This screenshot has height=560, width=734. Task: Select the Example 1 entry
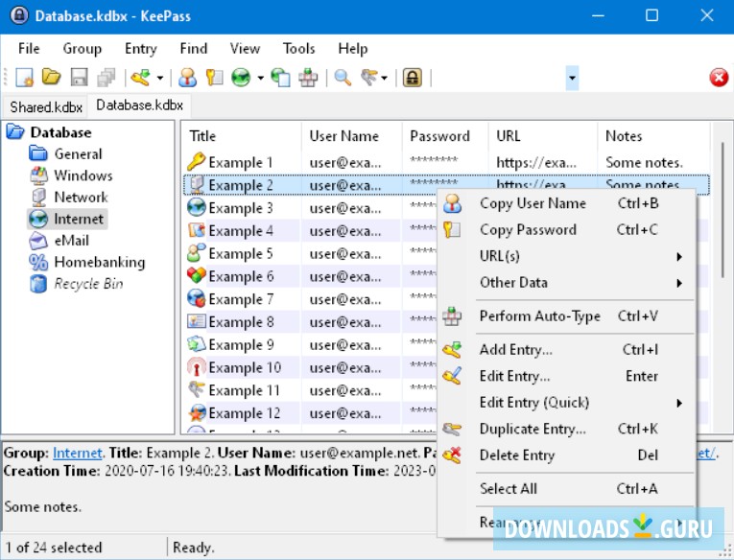point(447,162)
